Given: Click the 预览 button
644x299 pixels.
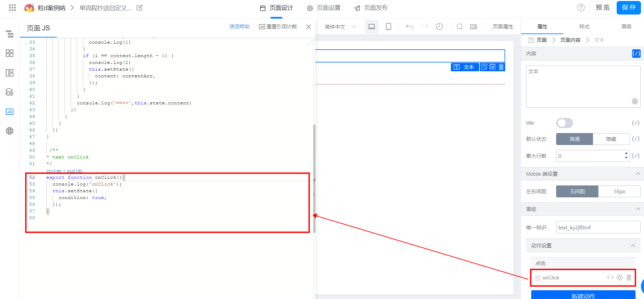Looking at the screenshot, I should (602, 8).
